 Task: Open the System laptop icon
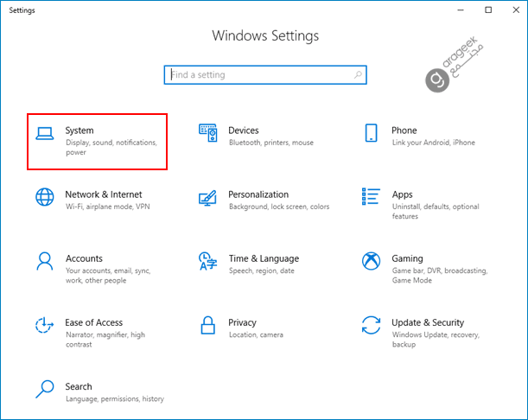(x=44, y=133)
